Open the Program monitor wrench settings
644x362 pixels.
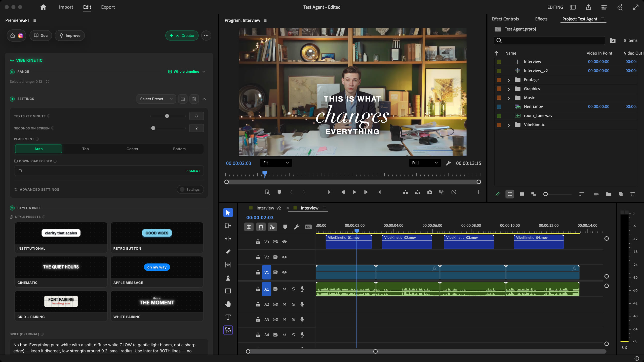(x=448, y=163)
